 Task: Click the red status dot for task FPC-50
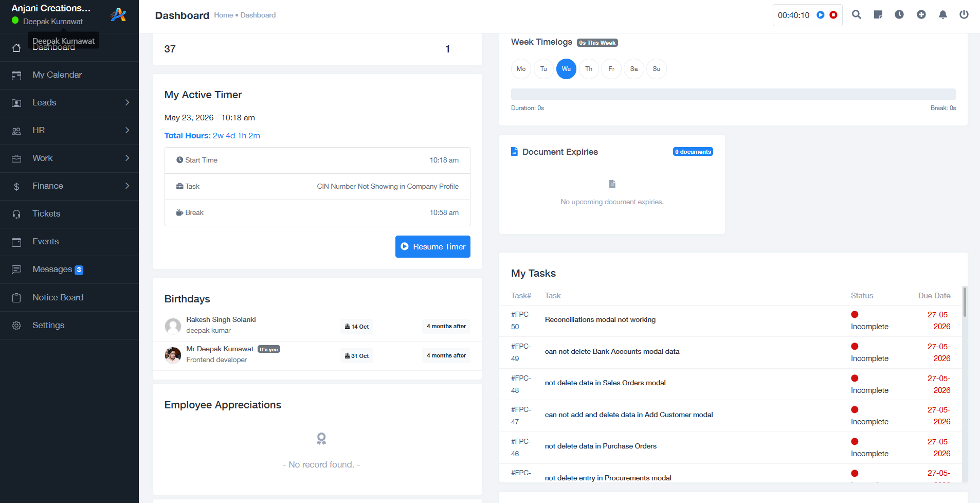tap(855, 314)
